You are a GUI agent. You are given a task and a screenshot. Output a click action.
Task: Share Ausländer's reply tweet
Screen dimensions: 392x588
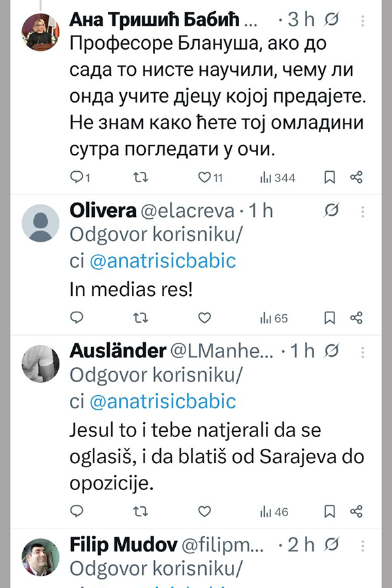pyautogui.click(x=356, y=512)
